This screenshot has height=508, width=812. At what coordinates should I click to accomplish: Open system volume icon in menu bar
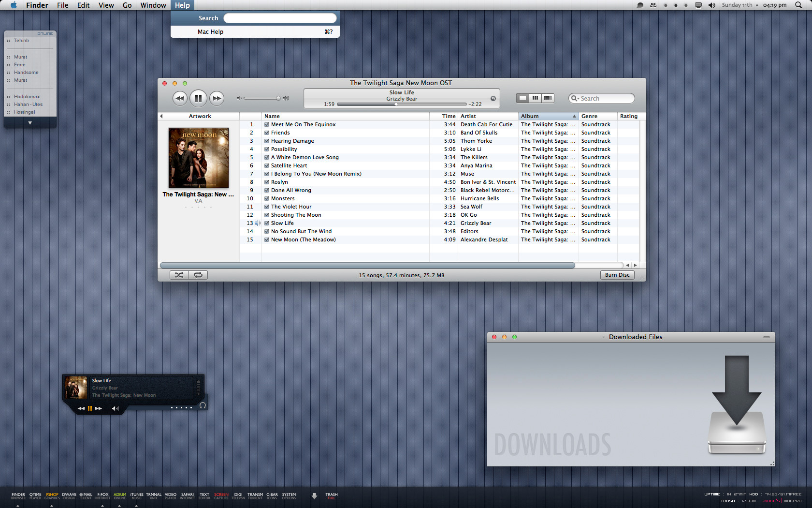pos(711,5)
